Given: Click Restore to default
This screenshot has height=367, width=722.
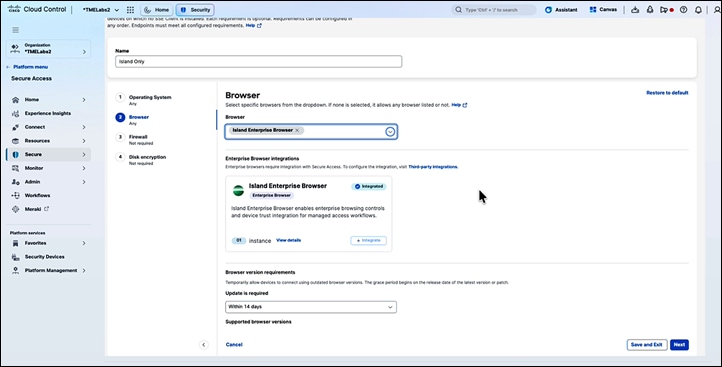Looking at the screenshot, I should click(x=667, y=93).
